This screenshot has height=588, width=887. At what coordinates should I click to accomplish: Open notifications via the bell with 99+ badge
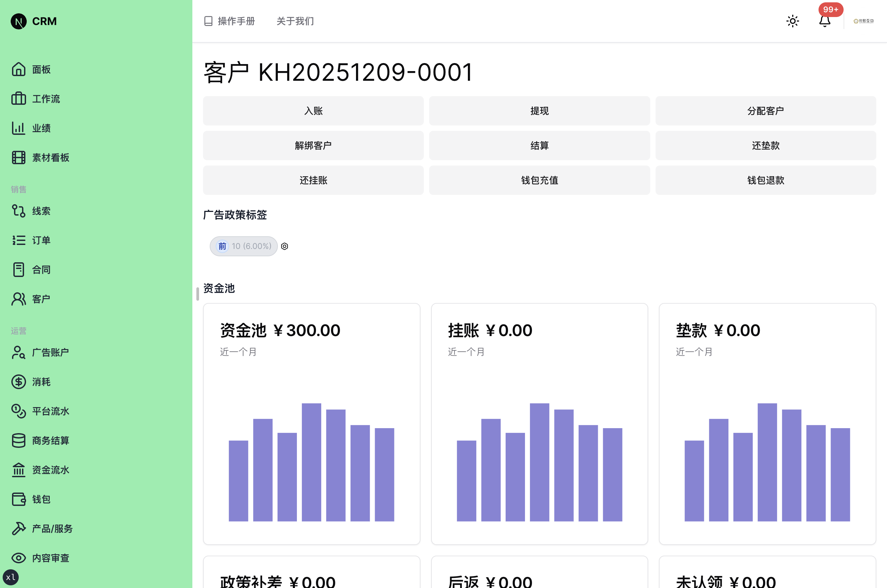825,21
